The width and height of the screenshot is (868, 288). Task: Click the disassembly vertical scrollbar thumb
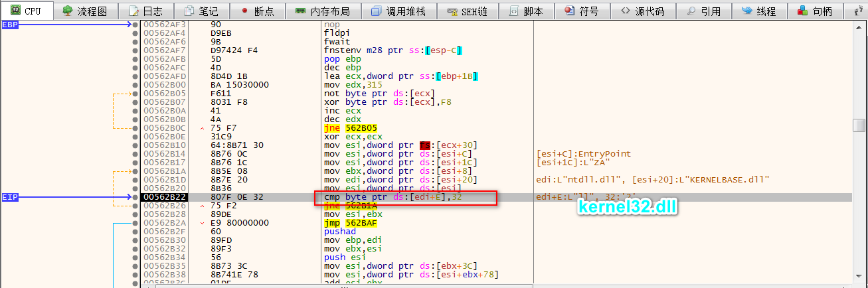click(859, 125)
